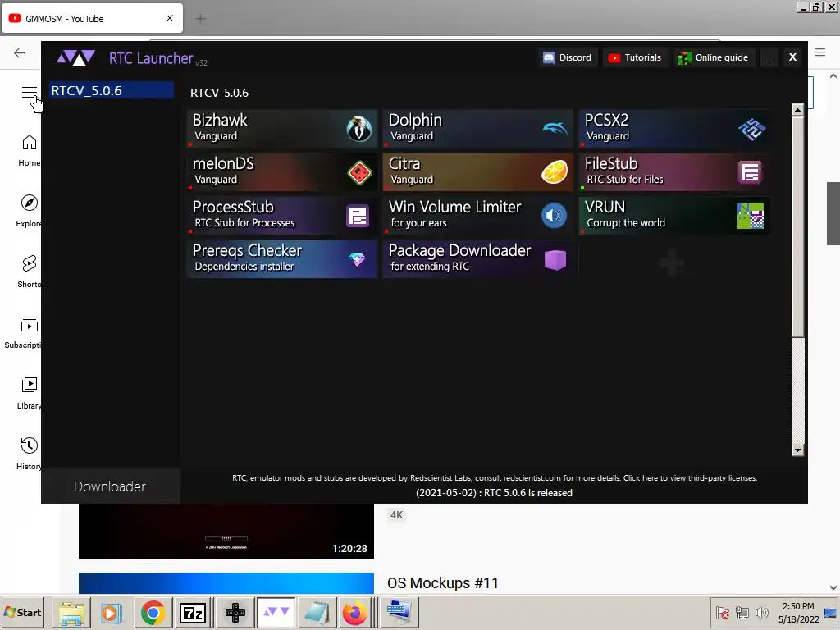Click the Win Volume Limiter speaker icon

pyautogui.click(x=554, y=216)
